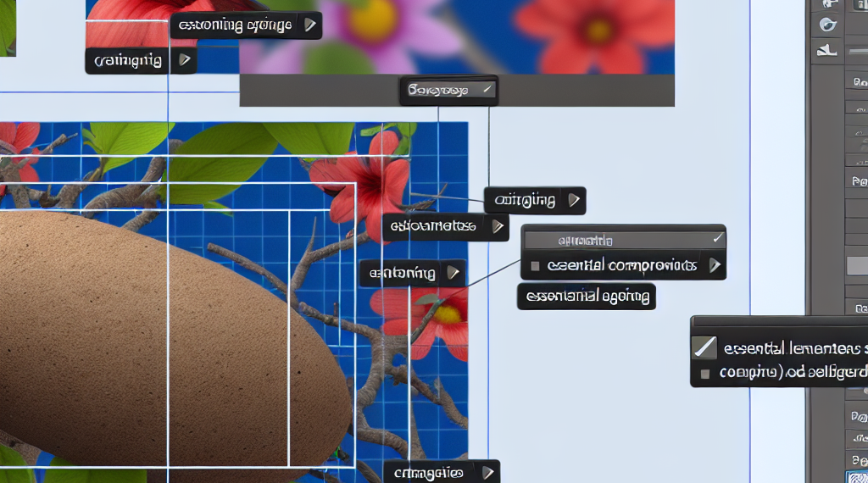868x483 pixels.
Task: Click the arrow icon on the 'esiounnetes' label
Action: click(x=497, y=226)
